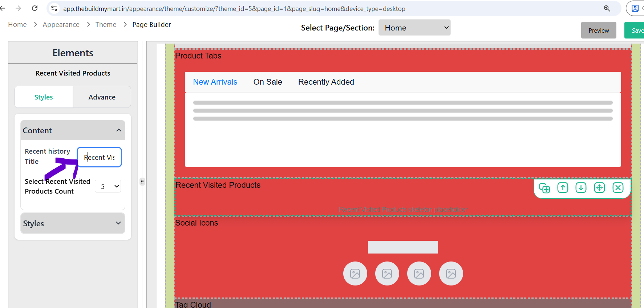This screenshot has height=308, width=644.
Task: Select the Social Icons section heading
Action: 197,223
